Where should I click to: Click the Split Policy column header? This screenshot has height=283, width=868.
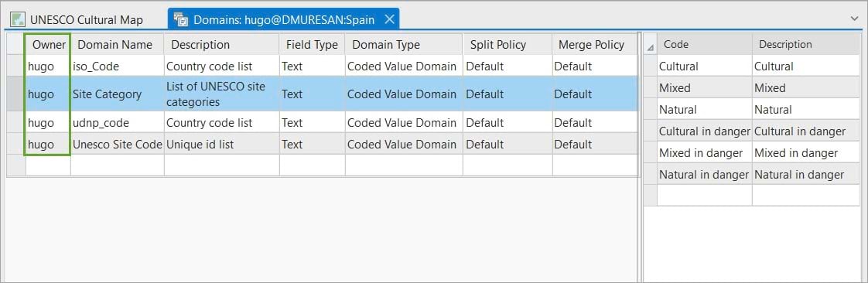pyautogui.click(x=507, y=44)
